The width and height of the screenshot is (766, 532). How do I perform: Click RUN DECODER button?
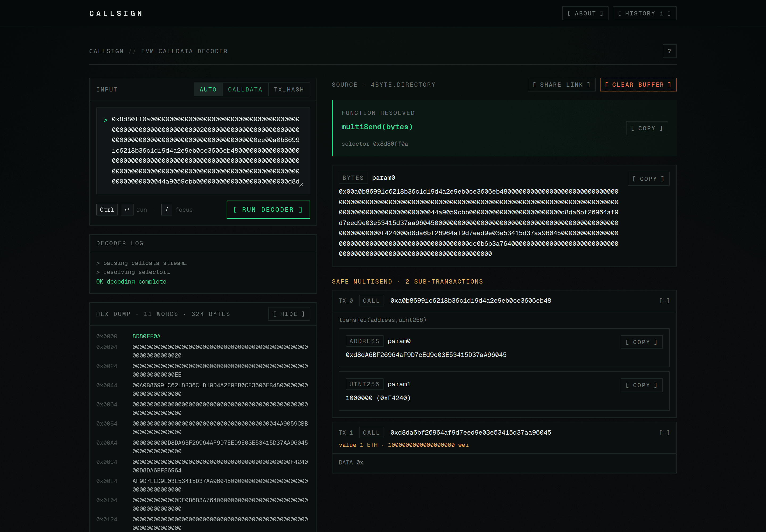[268, 209]
